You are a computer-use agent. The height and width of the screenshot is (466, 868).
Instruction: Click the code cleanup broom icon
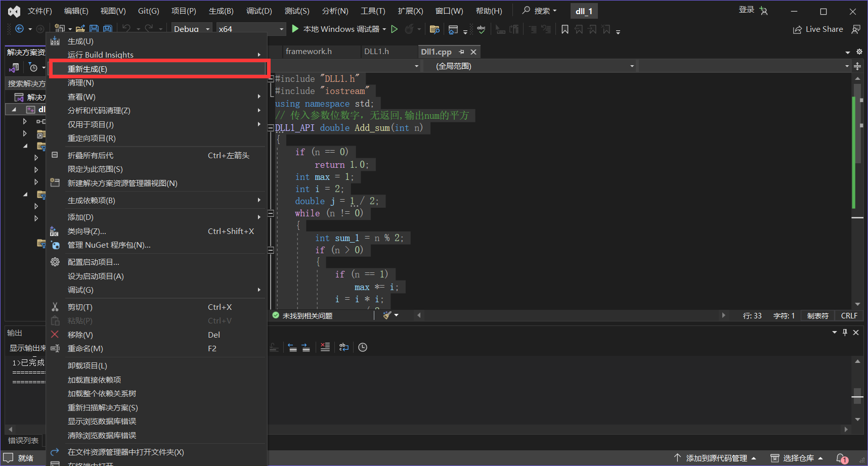387,315
